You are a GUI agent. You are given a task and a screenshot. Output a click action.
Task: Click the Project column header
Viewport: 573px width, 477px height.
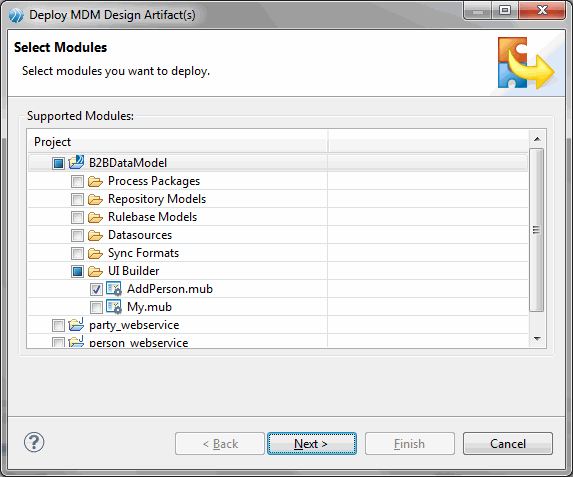178,142
